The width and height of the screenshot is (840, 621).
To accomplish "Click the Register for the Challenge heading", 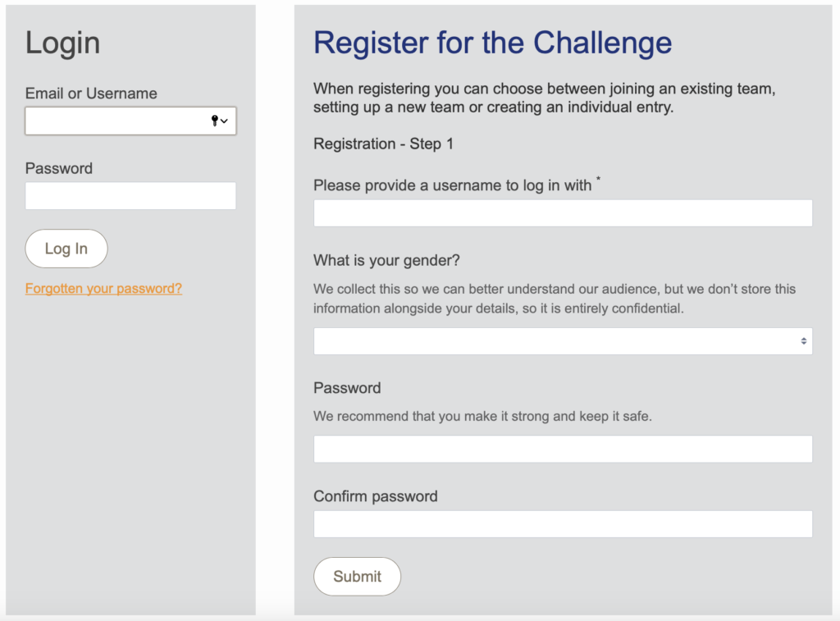I will coord(492,43).
